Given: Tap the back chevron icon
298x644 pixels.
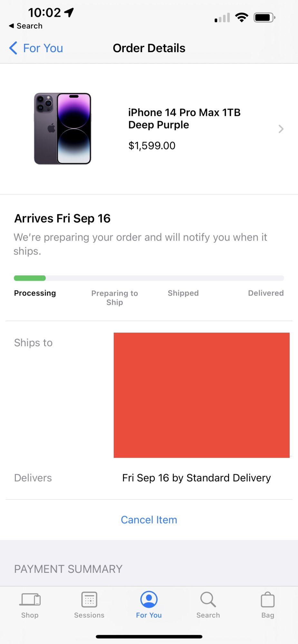Looking at the screenshot, I should (13, 48).
